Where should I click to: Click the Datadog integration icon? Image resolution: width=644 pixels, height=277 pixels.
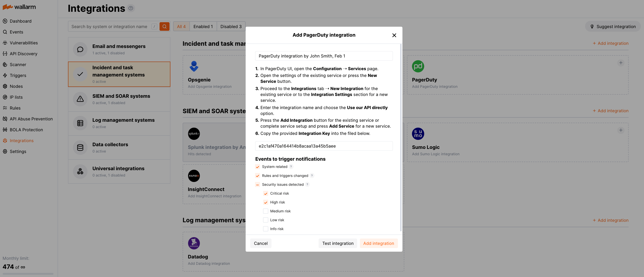click(x=194, y=243)
